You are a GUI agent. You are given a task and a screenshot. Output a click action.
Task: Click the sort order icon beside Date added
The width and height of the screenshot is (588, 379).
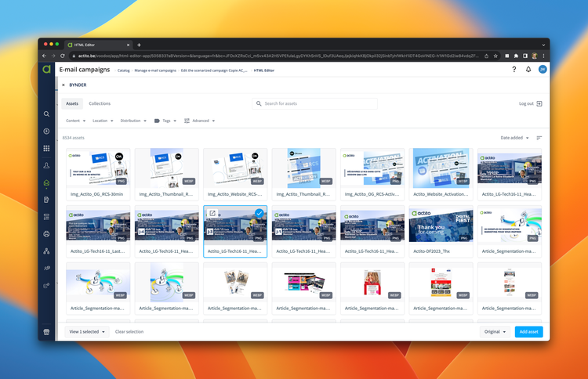539,138
